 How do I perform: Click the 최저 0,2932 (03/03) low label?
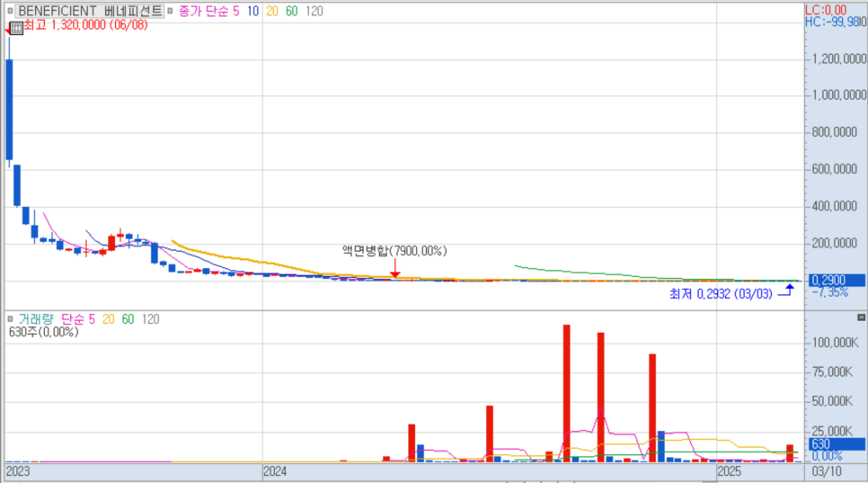coord(721,293)
